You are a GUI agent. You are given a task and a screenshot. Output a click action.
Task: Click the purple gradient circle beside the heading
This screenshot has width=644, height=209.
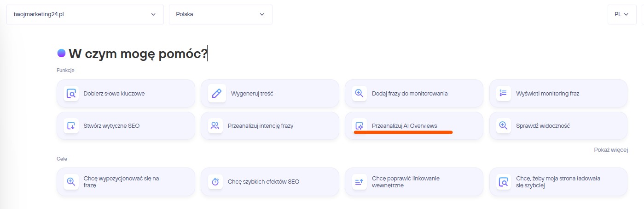coord(61,54)
